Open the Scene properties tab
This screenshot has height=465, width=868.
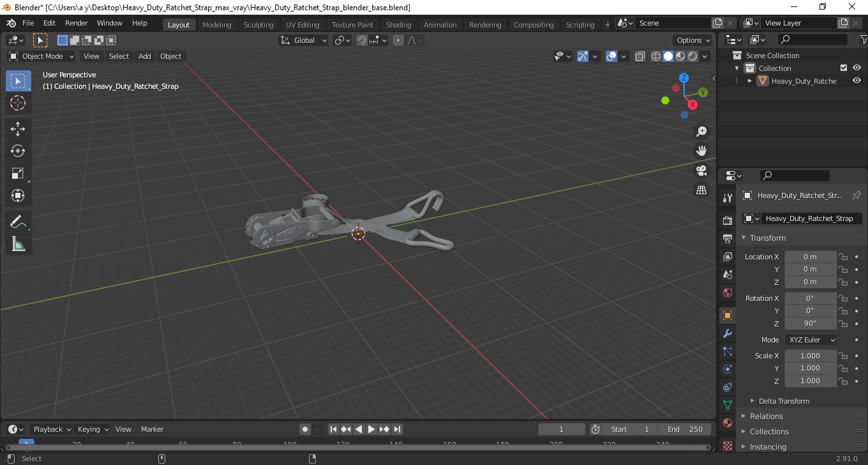point(727,275)
